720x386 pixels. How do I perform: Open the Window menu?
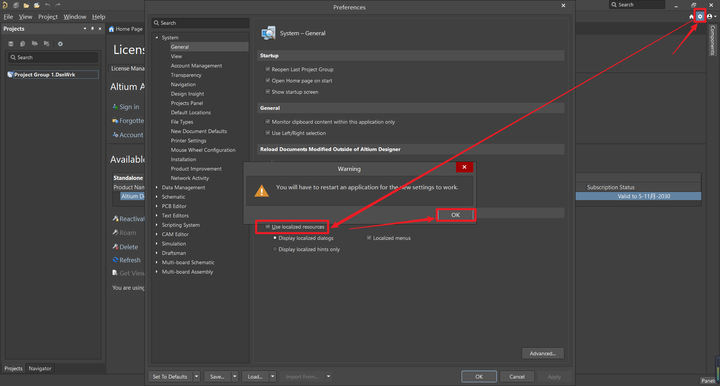click(74, 17)
